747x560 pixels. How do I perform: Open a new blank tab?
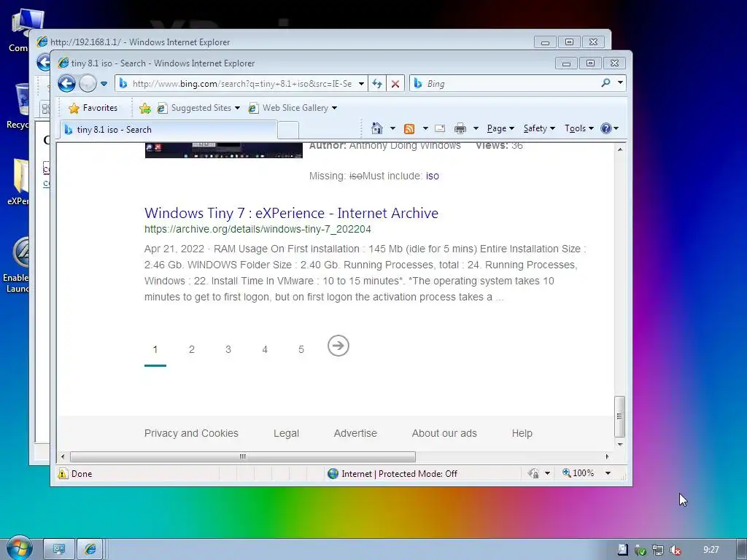[x=287, y=130]
